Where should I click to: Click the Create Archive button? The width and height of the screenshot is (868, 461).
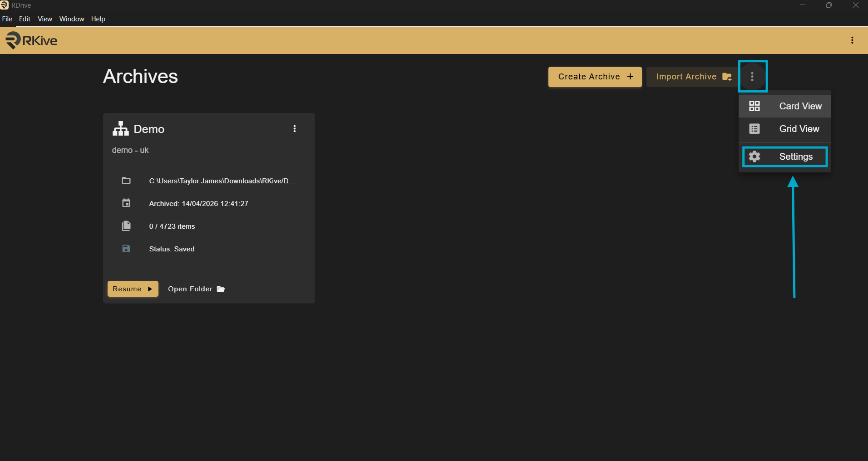[x=595, y=77]
